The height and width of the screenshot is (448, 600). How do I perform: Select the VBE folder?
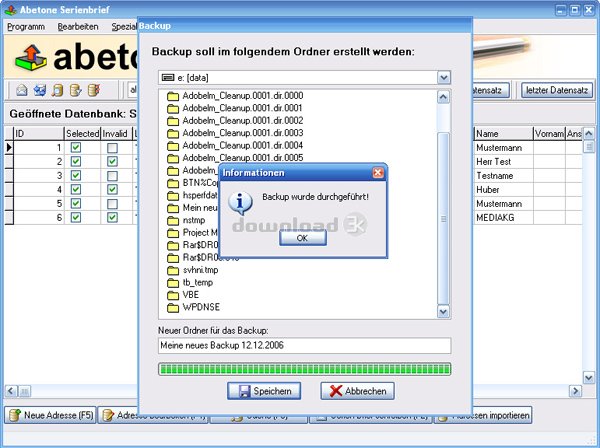click(183, 295)
